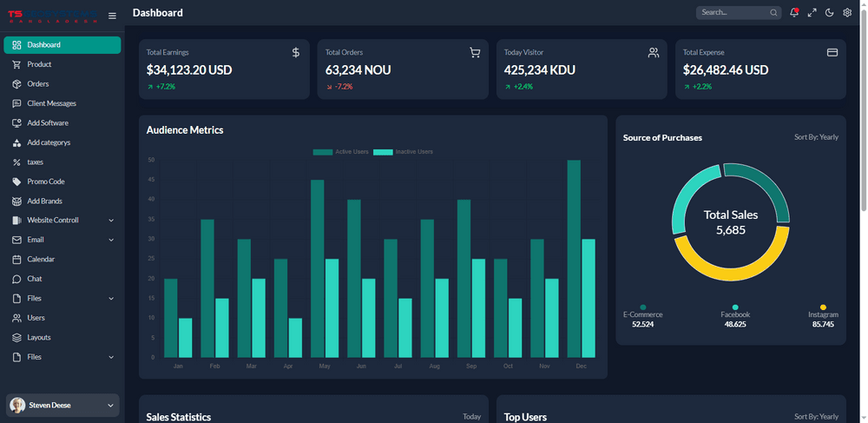Toggle sidebar with the hamburger menu
Viewport: 868px width, 423px height.
(x=112, y=16)
